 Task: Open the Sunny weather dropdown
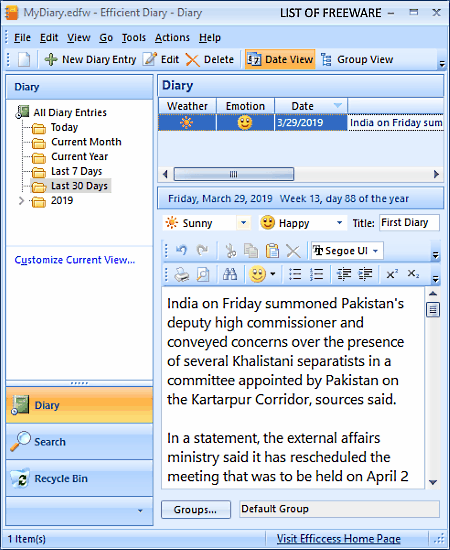[x=243, y=223]
